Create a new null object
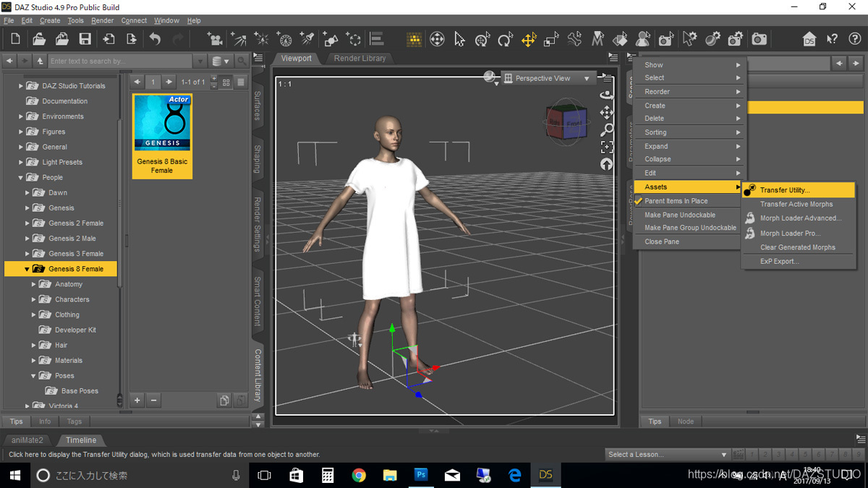Screen dimensions: 868x488 (x=354, y=39)
